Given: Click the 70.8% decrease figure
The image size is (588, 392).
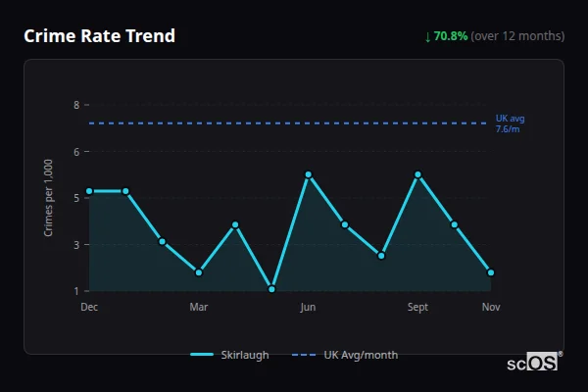Looking at the screenshot, I should click(451, 36).
